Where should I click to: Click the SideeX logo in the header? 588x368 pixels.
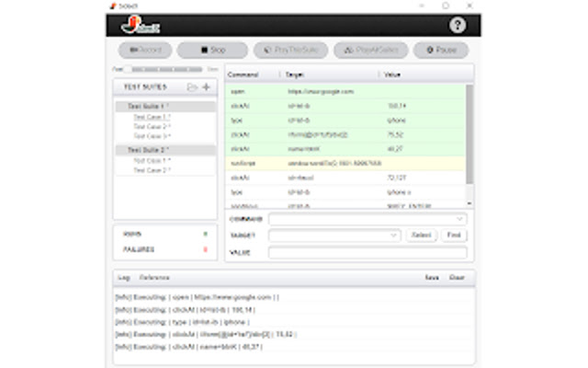(x=141, y=25)
